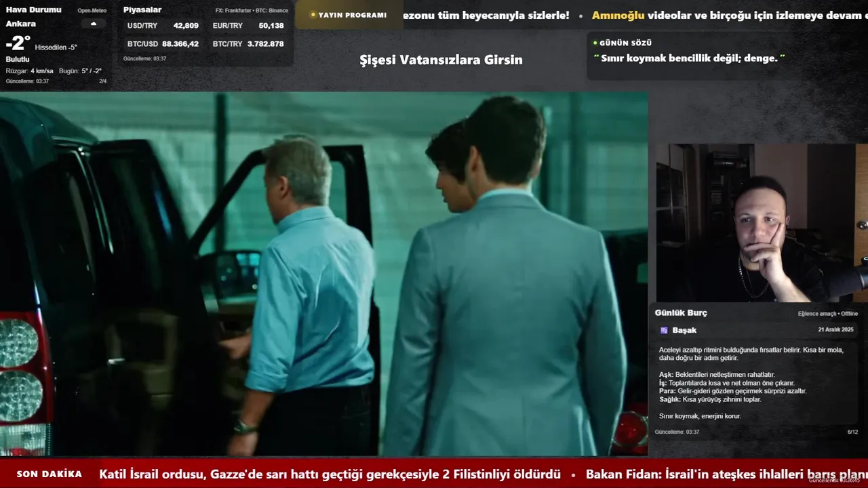Click the BTC/TRY price cell
This screenshot has height=488, width=868.
[248, 43]
